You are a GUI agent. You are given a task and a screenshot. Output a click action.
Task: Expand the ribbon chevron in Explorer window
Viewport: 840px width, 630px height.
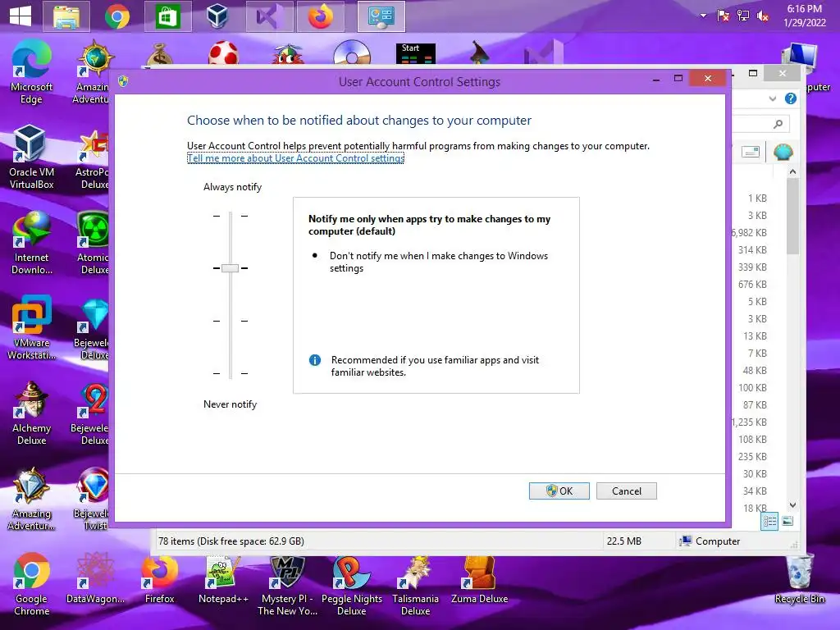coord(773,98)
